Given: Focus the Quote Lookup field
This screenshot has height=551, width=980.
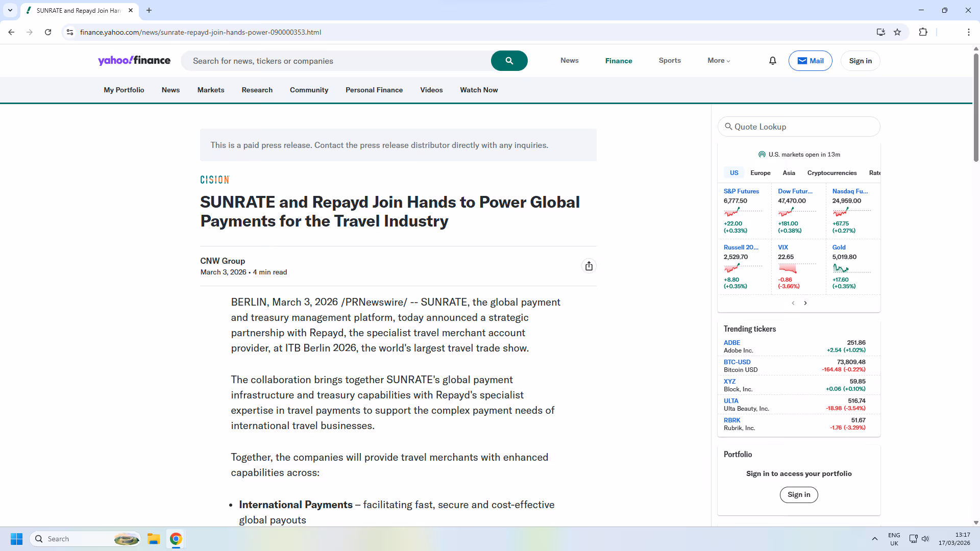Looking at the screenshot, I should pyautogui.click(x=799, y=127).
